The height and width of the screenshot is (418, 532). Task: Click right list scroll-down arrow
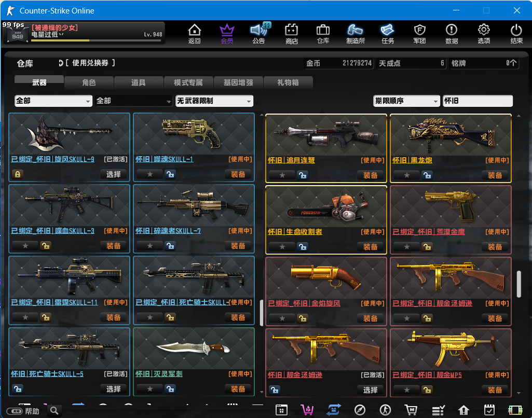(519, 393)
